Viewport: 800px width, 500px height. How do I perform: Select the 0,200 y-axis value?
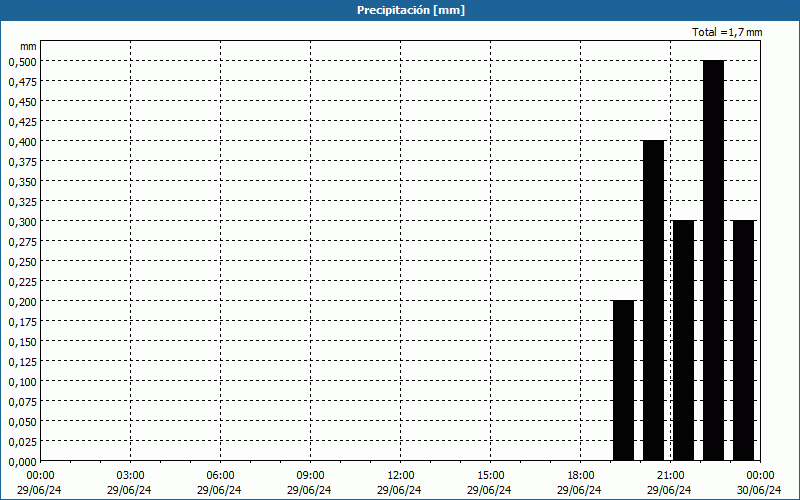(x=22, y=302)
